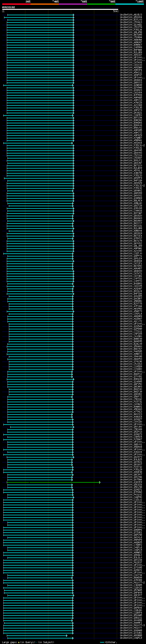This screenshot has height=644, width=146.
Task: Click the purple ~60% identity legend segment
Action: 73,4
